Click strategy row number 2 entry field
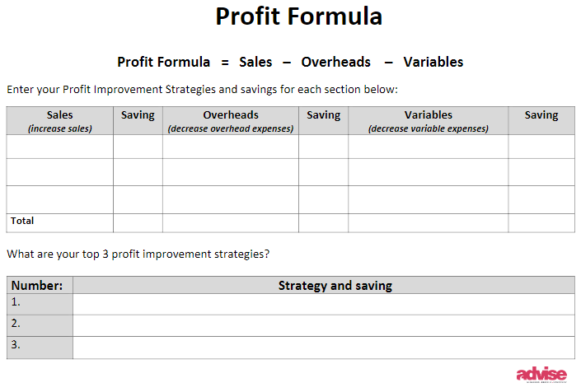The image size is (581, 392). [324, 326]
